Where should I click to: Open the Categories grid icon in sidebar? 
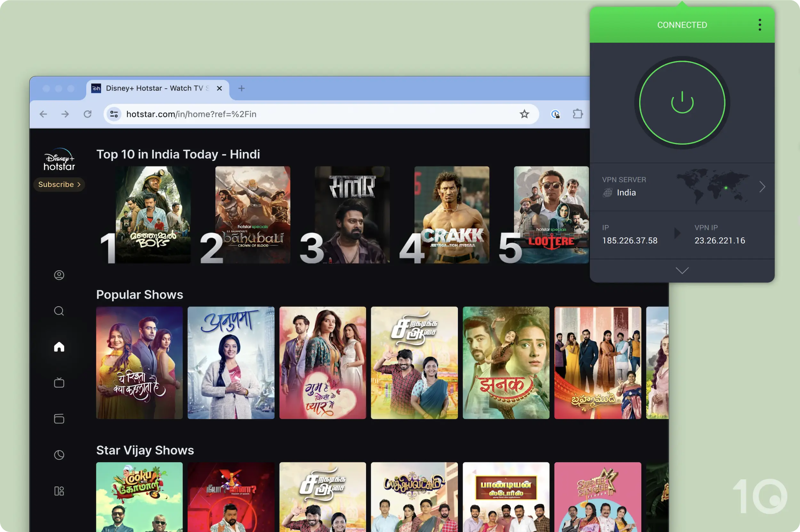(x=59, y=491)
